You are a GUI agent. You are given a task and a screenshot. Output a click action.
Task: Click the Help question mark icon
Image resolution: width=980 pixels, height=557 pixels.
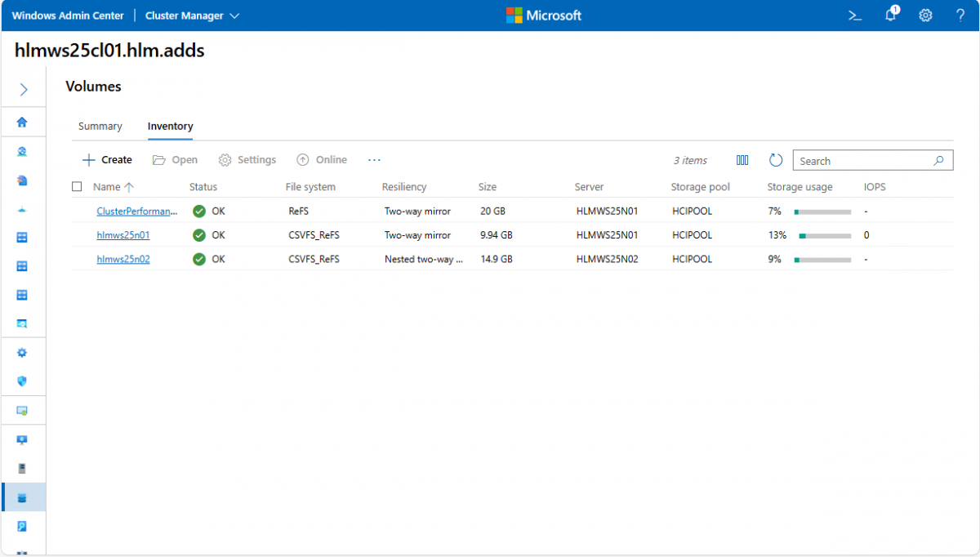[x=960, y=16]
